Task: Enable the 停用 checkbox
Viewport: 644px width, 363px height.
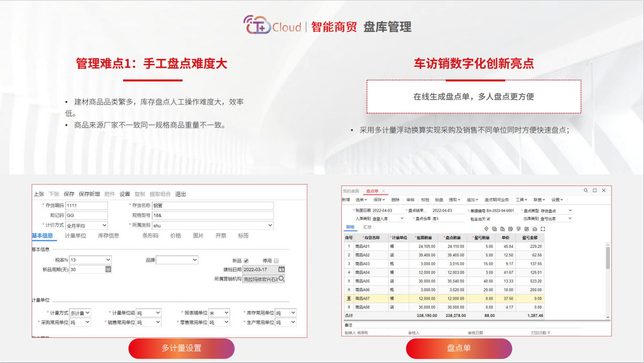Action: point(276,261)
